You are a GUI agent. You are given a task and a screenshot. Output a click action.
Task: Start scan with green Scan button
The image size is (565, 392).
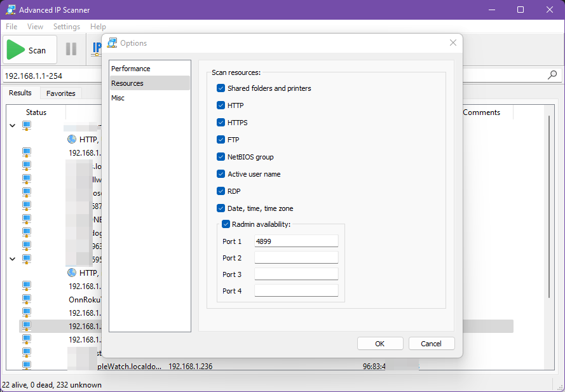pyautogui.click(x=29, y=50)
